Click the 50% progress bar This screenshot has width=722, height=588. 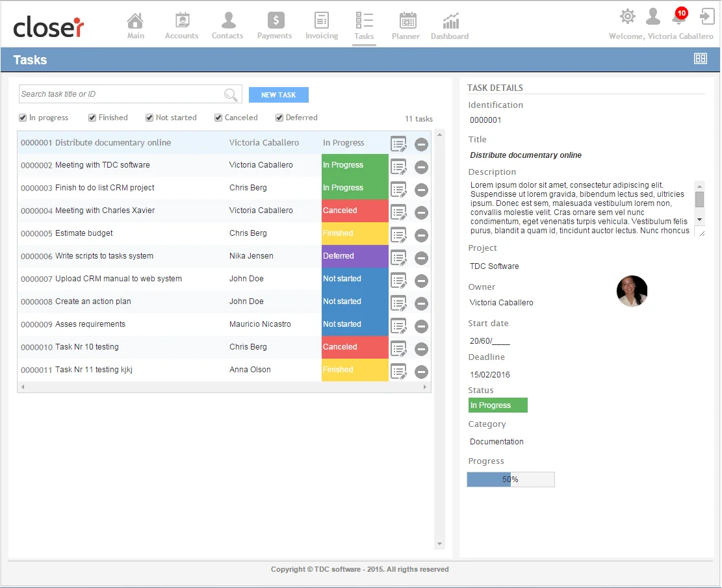point(510,479)
